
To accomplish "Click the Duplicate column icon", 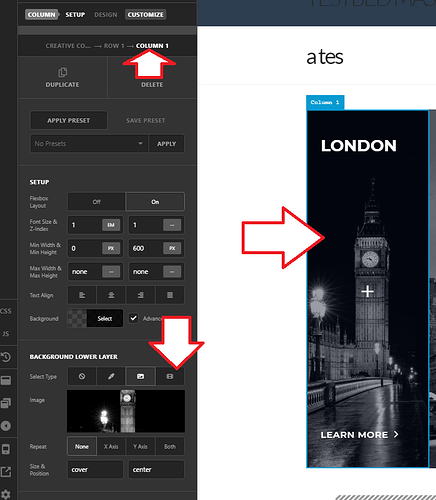I will pyautogui.click(x=62, y=72).
